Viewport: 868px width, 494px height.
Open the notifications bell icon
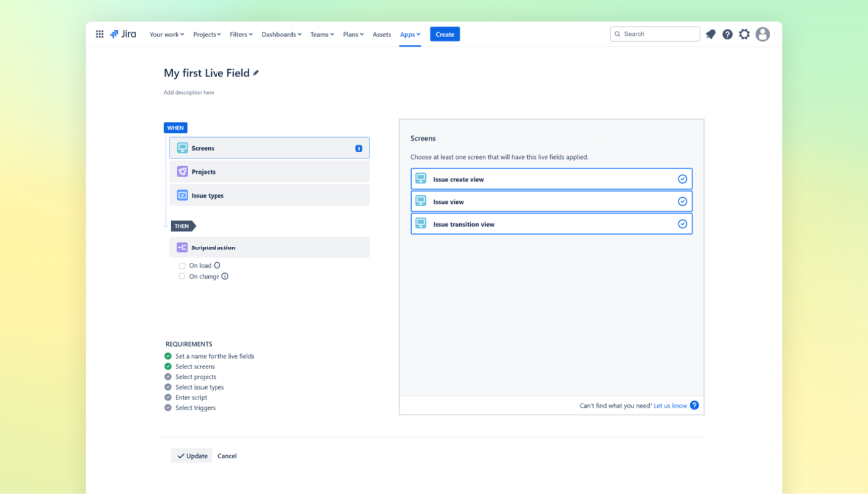click(x=711, y=34)
